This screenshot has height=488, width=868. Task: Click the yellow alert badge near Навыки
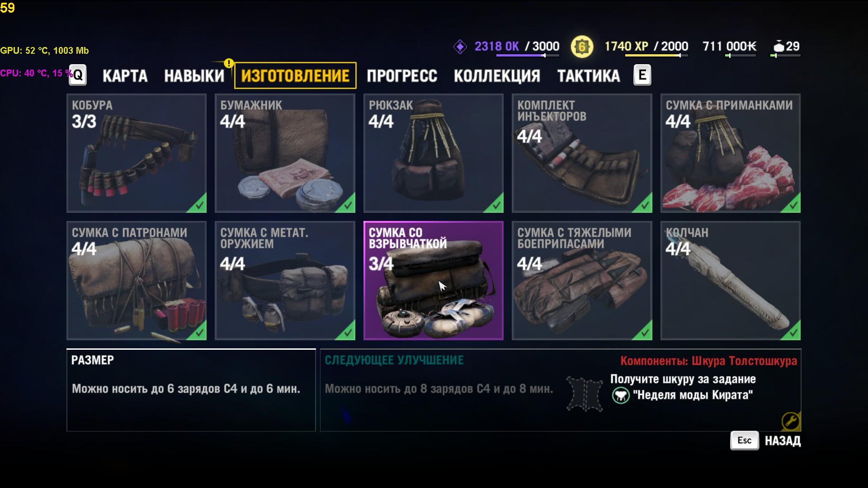(x=229, y=63)
